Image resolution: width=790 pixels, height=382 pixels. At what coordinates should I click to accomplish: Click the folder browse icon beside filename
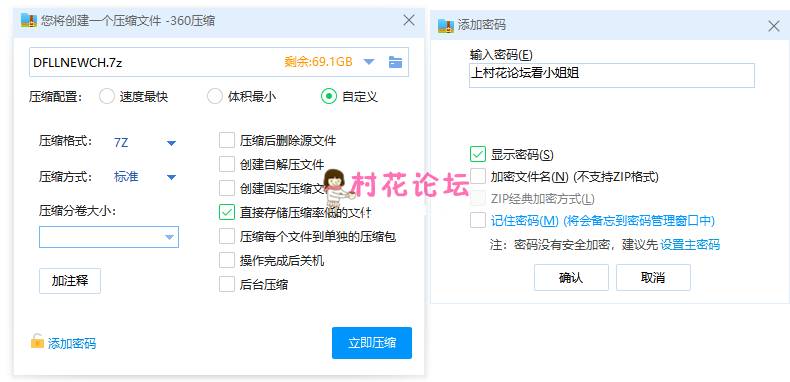tap(396, 62)
